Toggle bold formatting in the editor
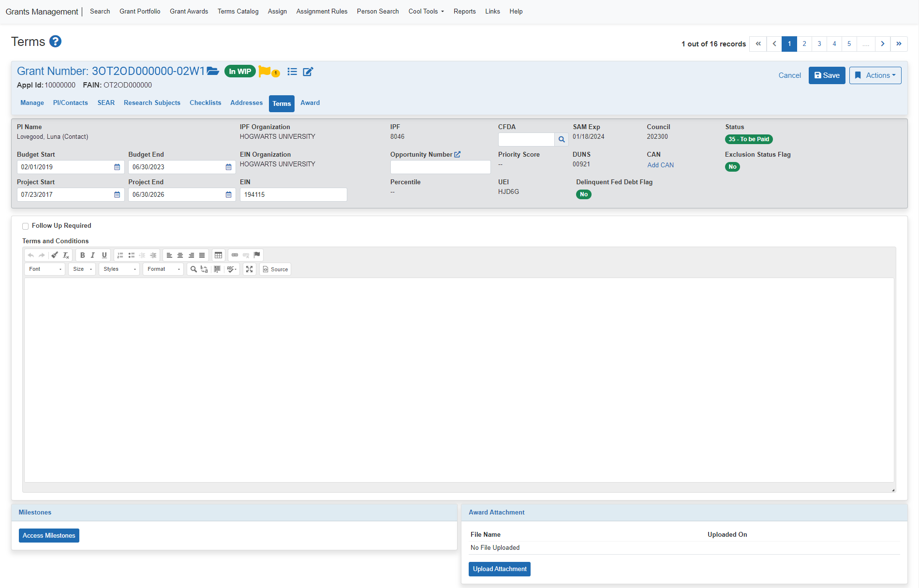 [x=82, y=255]
